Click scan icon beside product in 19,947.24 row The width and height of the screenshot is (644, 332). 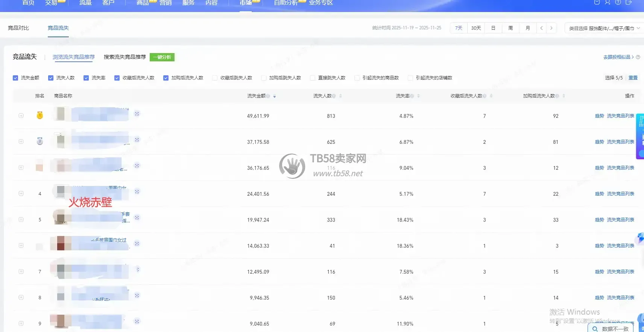point(137,218)
